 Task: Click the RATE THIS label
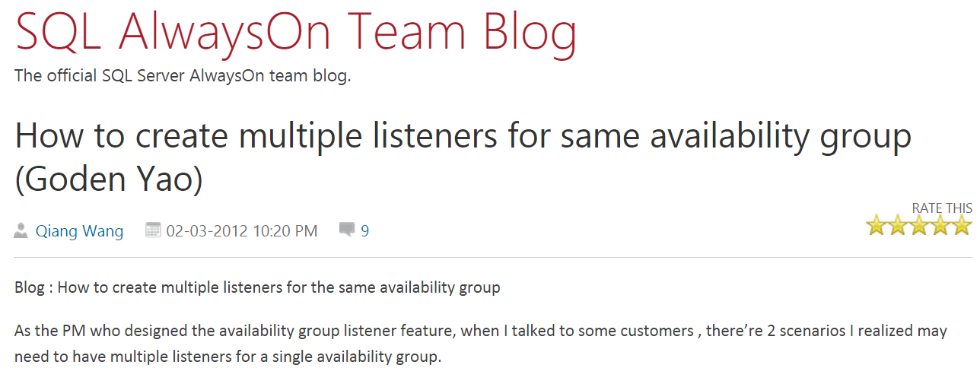click(942, 208)
